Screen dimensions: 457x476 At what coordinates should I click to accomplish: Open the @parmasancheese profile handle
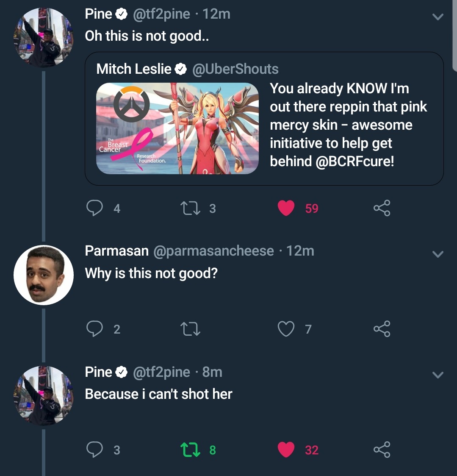[x=213, y=251]
